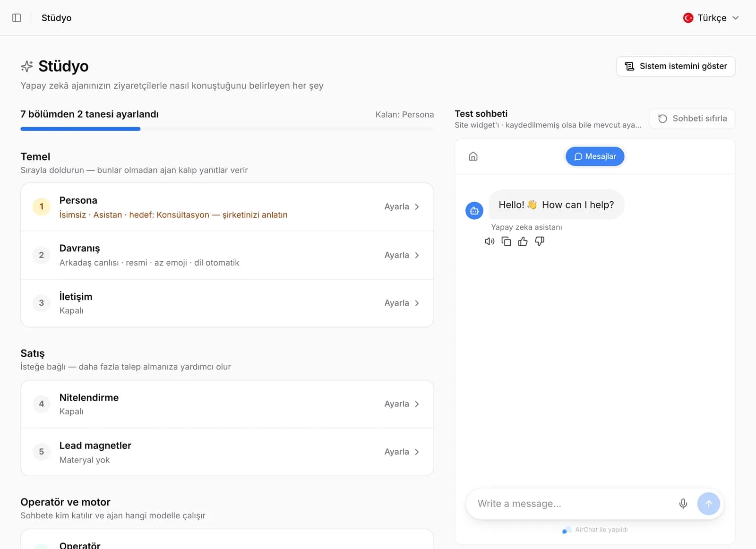Switch to Mesajlar tab
The height and width of the screenshot is (549, 756).
(x=595, y=156)
